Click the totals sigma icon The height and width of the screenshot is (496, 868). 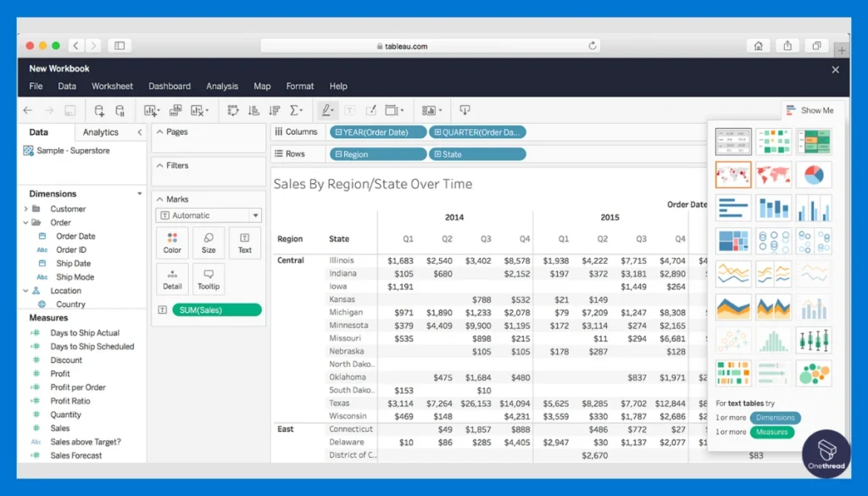click(296, 111)
